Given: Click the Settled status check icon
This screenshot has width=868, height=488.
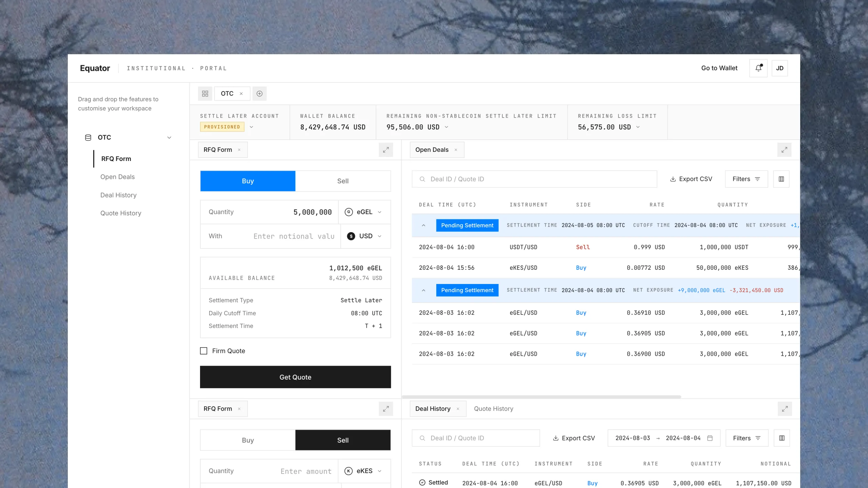Looking at the screenshot, I should (x=422, y=483).
